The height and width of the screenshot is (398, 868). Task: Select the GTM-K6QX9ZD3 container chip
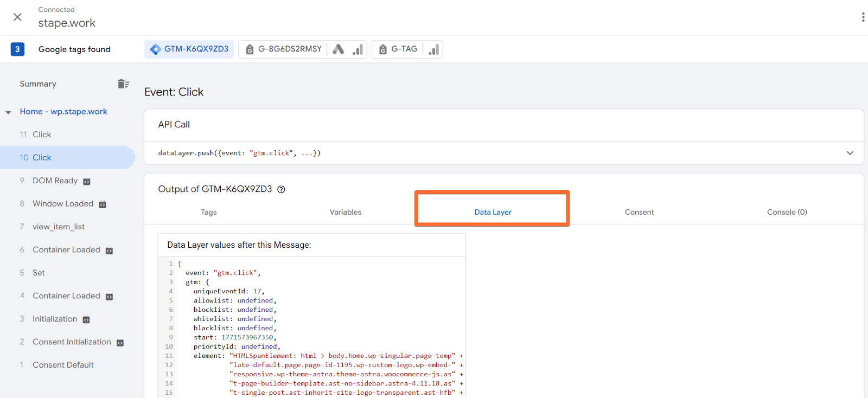tap(189, 49)
